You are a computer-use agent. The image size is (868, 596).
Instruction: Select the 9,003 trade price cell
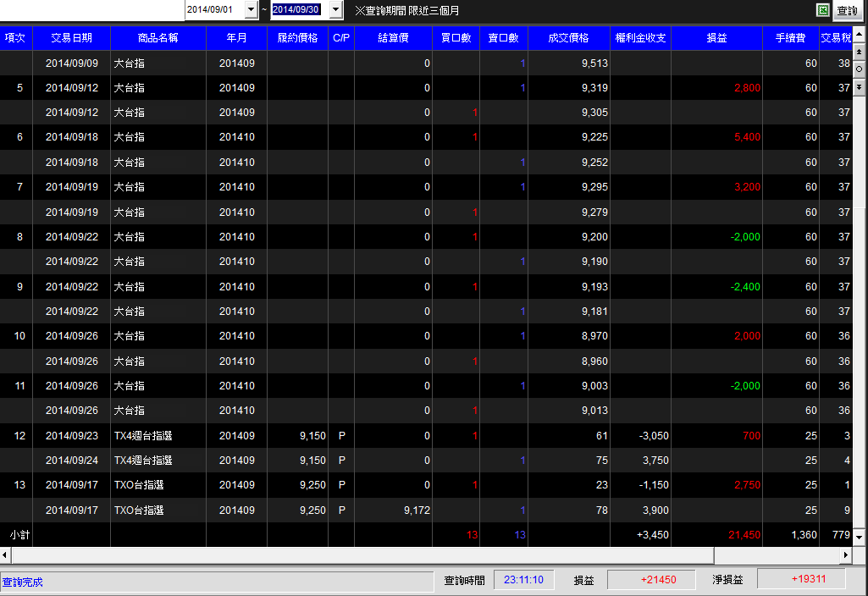pos(569,386)
